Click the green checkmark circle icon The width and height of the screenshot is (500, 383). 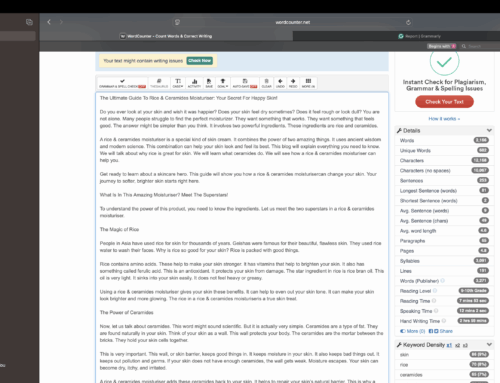point(444,61)
